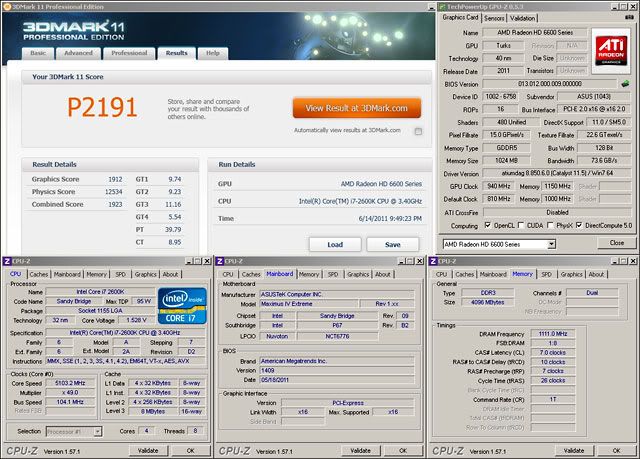Switch to the Sensors tab in GPU-Z
The height and width of the screenshot is (459, 640).
(494, 18)
